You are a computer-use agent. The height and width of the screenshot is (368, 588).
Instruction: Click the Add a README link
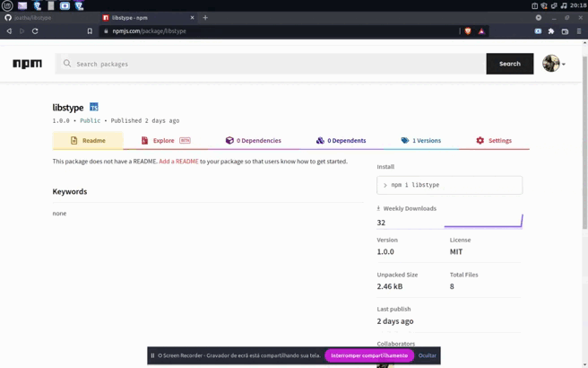(178, 162)
